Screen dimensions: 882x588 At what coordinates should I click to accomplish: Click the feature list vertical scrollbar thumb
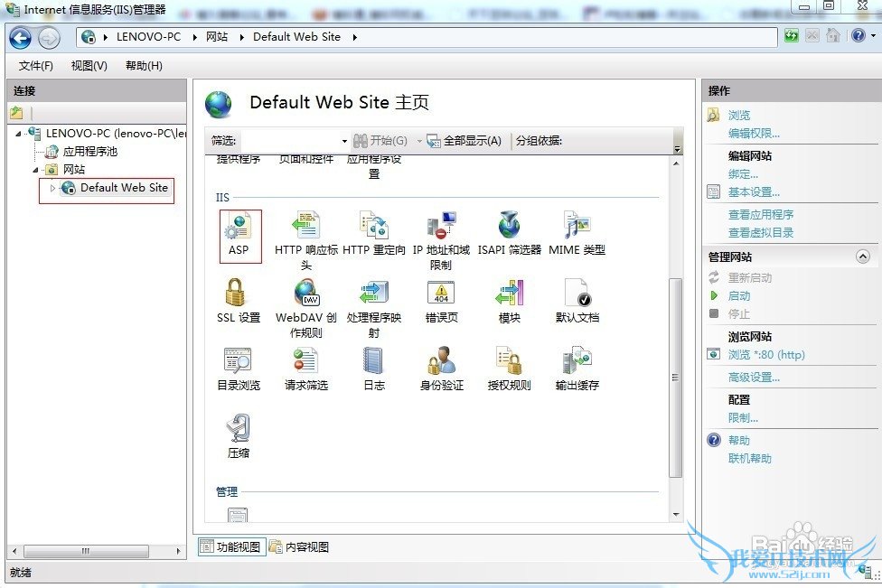[676, 378]
